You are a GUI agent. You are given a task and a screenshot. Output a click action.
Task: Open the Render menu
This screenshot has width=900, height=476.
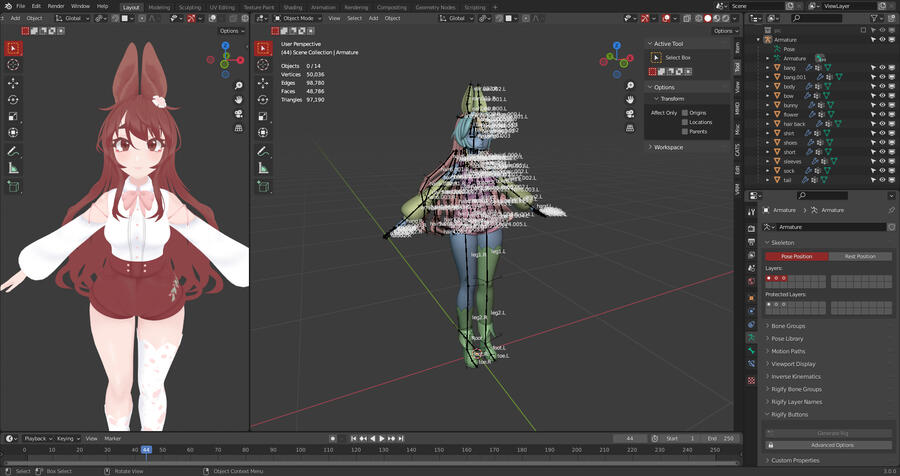coord(56,6)
